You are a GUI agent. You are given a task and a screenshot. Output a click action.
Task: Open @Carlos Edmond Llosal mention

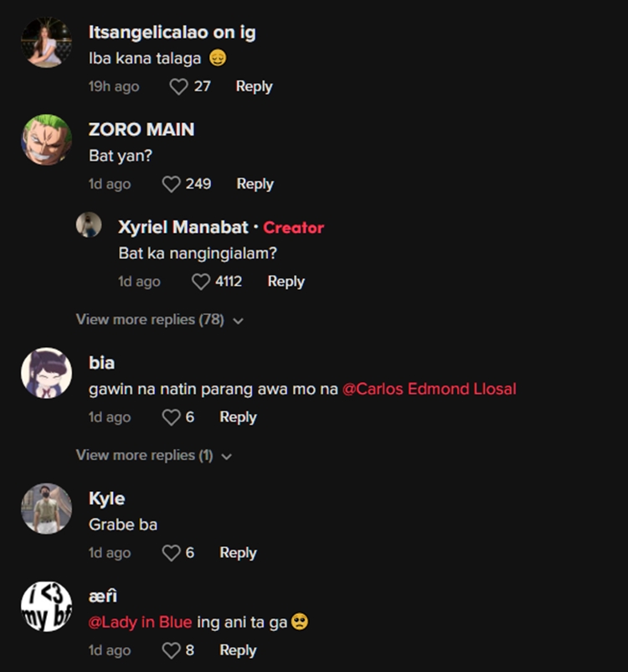(x=430, y=389)
